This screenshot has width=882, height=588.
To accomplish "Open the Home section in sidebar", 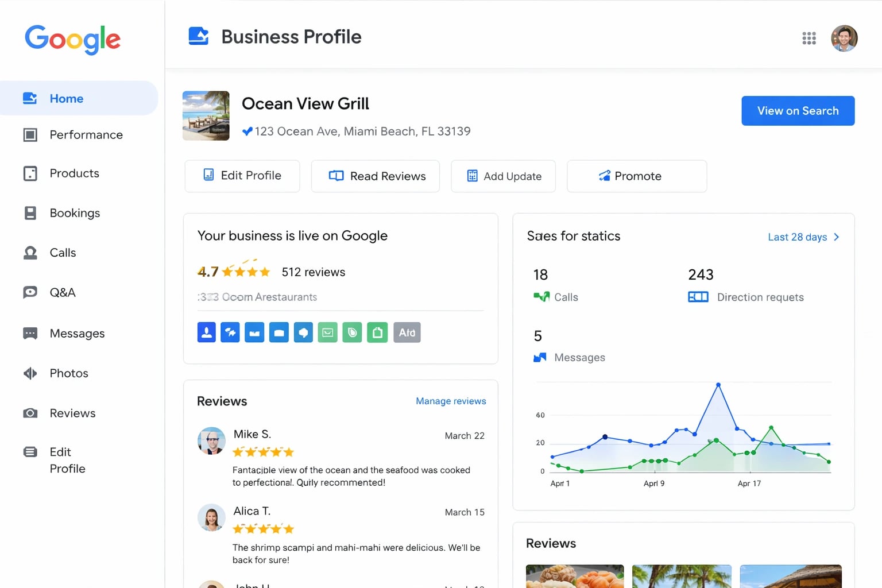I will 65,98.
